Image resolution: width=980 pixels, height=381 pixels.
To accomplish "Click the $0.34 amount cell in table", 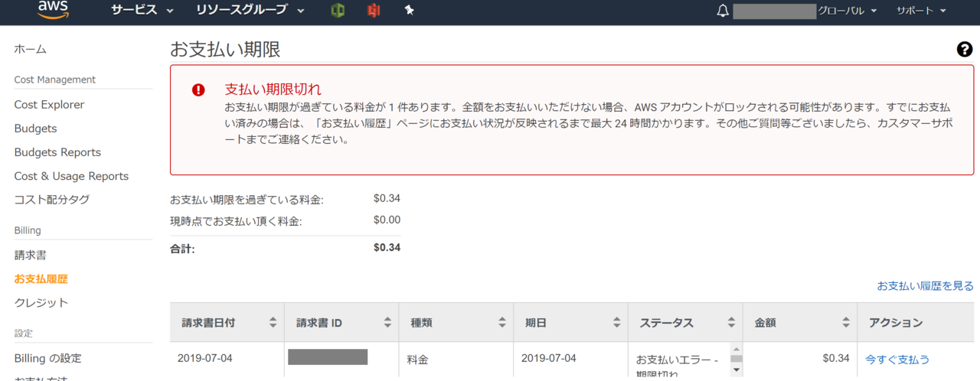I will click(836, 358).
